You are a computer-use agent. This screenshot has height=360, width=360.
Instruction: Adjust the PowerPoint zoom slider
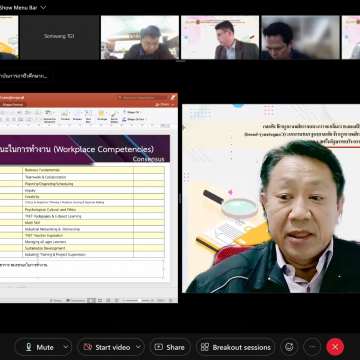point(139,300)
